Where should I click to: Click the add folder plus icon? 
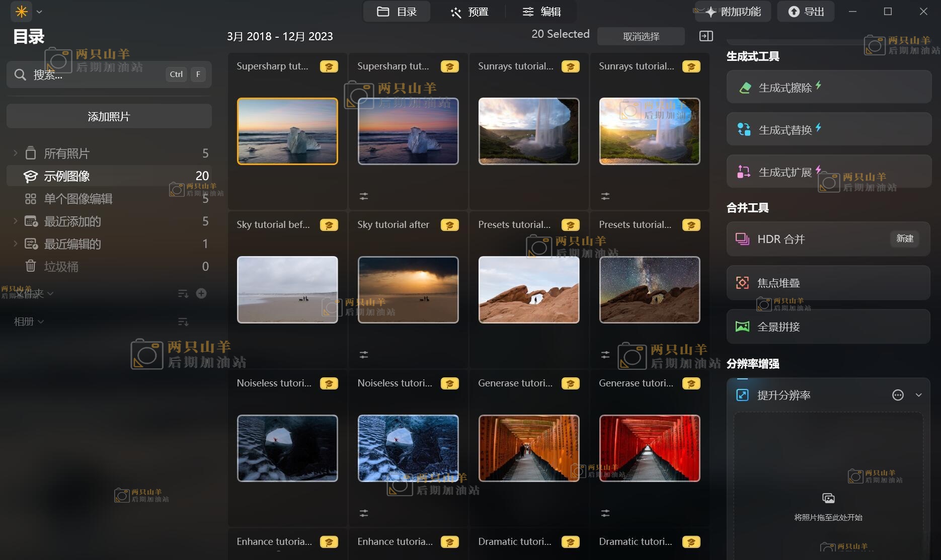point(201,293)
